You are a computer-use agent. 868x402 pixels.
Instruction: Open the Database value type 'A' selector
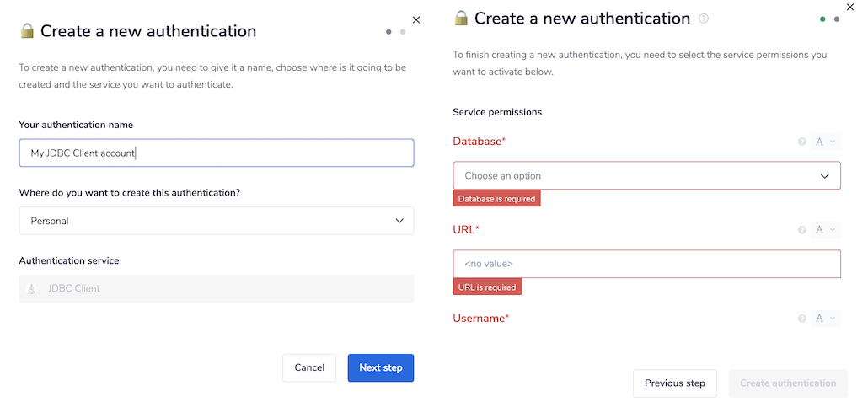tap(825, 142)
